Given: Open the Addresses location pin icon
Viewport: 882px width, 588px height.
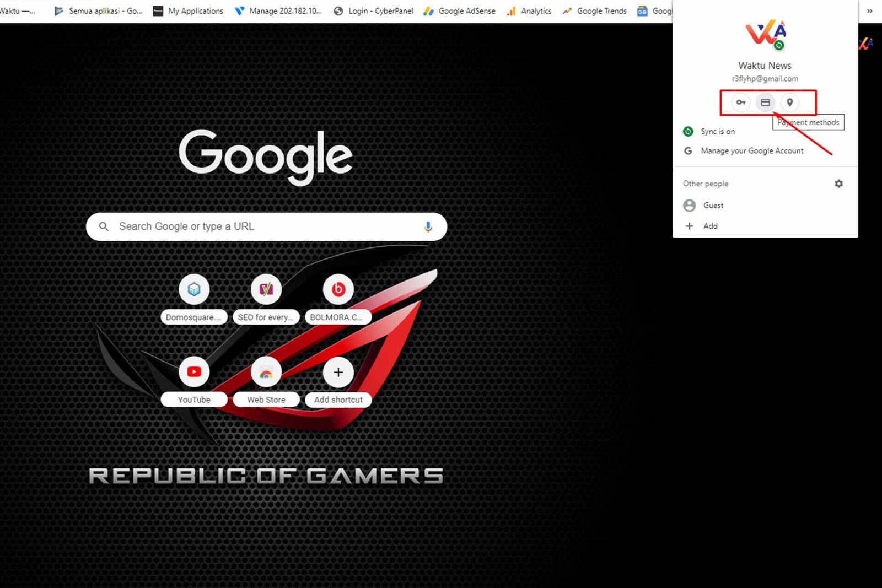Looking at the screenshot, I should click(x=790, y=103).
